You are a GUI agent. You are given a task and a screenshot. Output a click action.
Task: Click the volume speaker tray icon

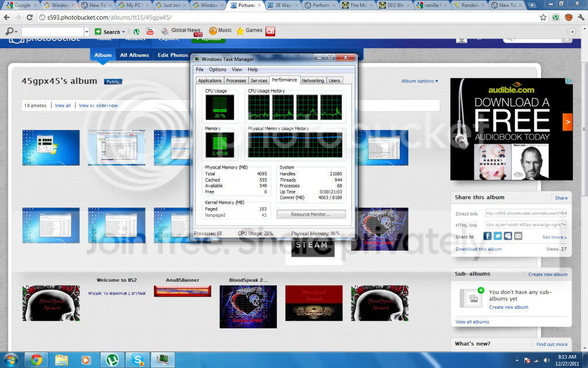(x=547, y=361)
